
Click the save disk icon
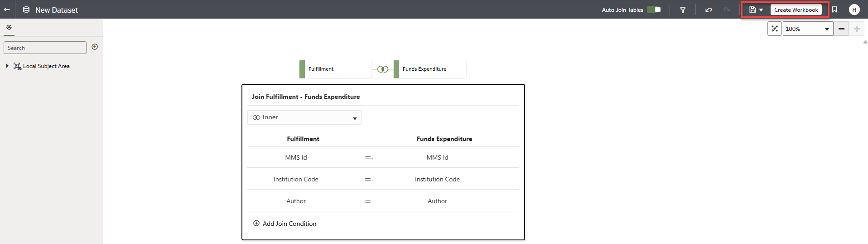click(752, 10)
